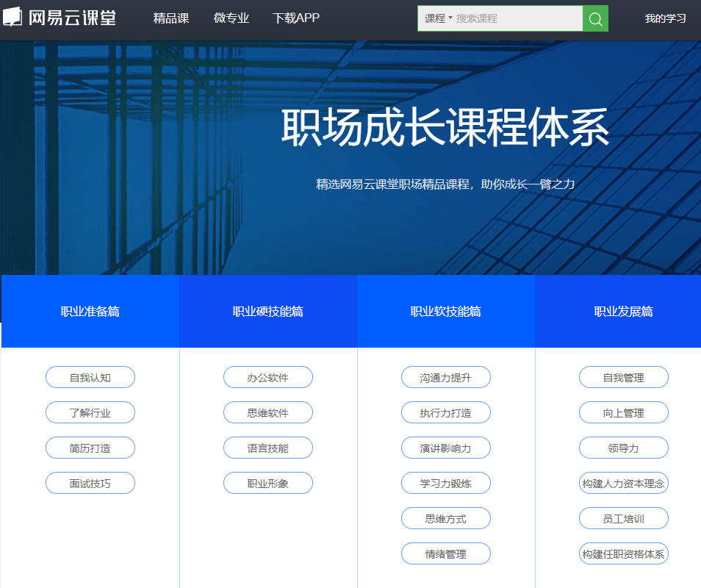Switch to the 职业发展篇 section
This screenshot has width=701, height=588.
(x=623, y=310)
